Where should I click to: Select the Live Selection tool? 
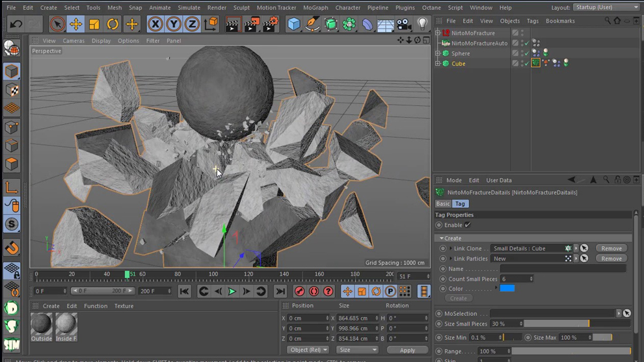[x=57, y=24]
